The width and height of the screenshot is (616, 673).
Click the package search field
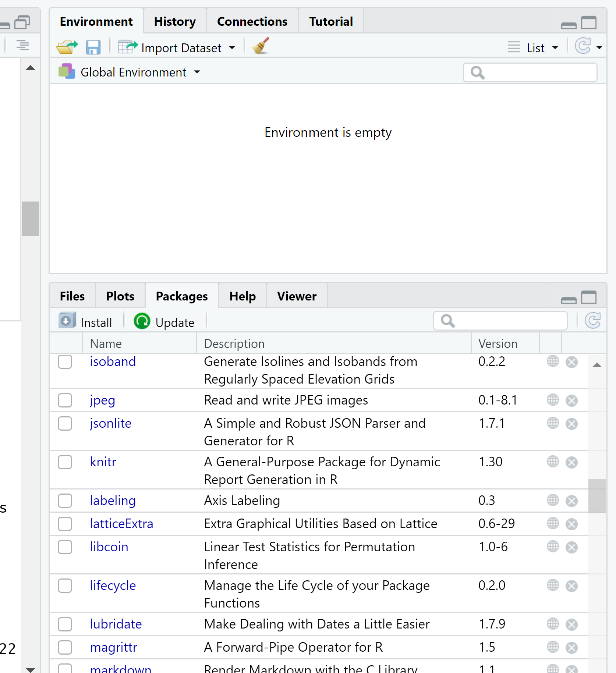[500, 321]
